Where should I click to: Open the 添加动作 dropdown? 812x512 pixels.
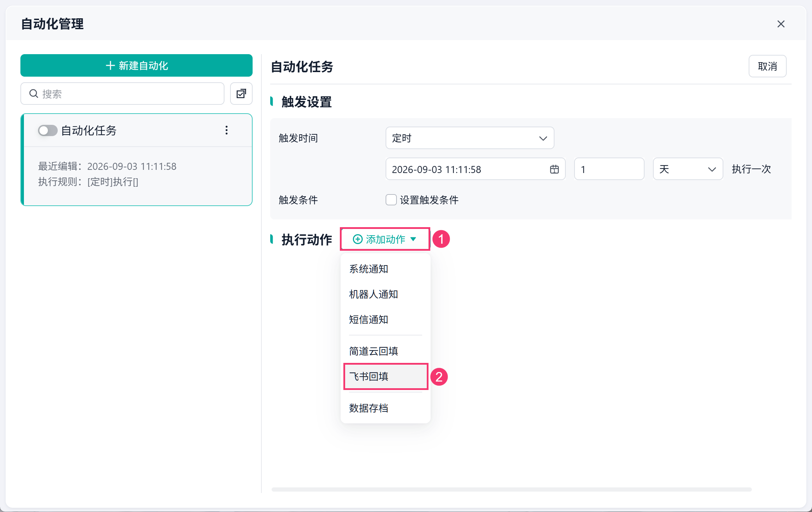coord(385,239)
